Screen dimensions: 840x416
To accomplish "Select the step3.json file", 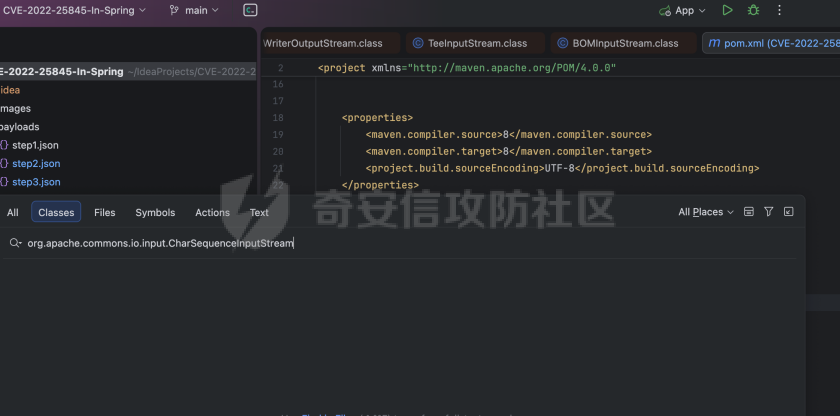I will (x=36, y=182).
